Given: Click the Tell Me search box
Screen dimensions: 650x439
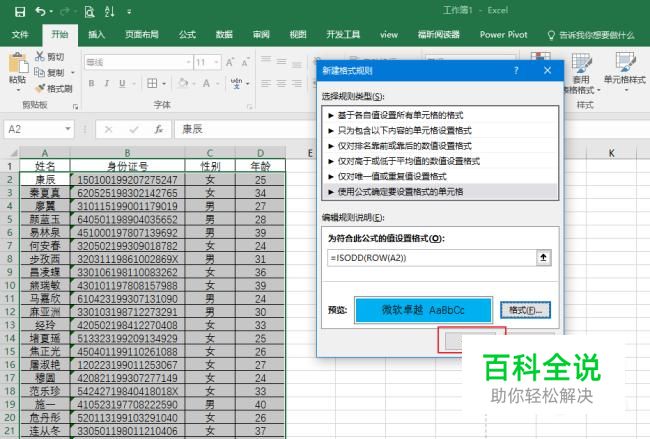Looking at the screenshot, I should pos(590,35).
